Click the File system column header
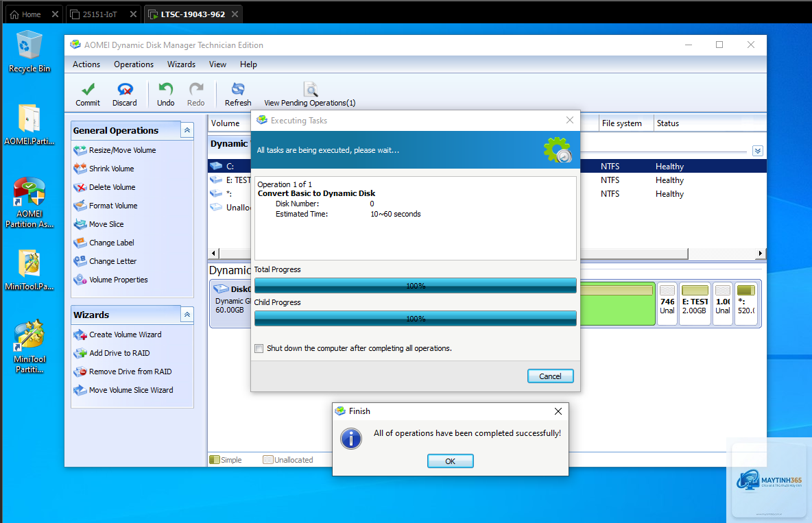This screenshot has height=523, width=812. click(x=625, y=123)
